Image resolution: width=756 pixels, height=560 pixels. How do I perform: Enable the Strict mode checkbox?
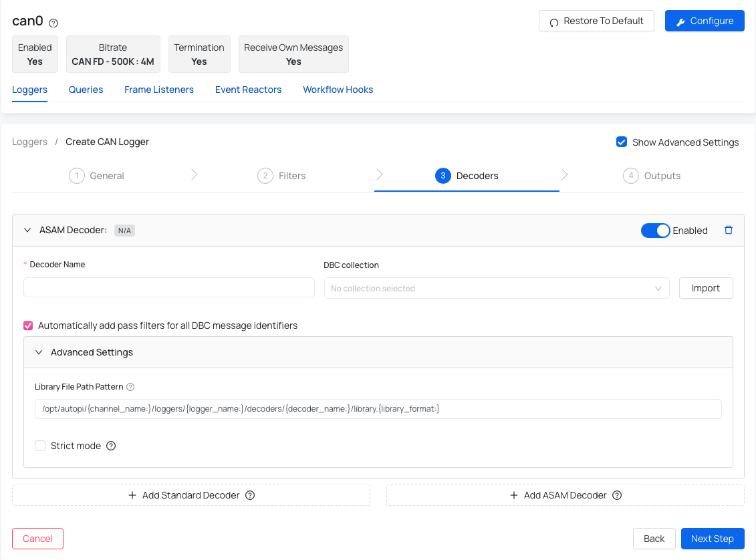(40, 446)
